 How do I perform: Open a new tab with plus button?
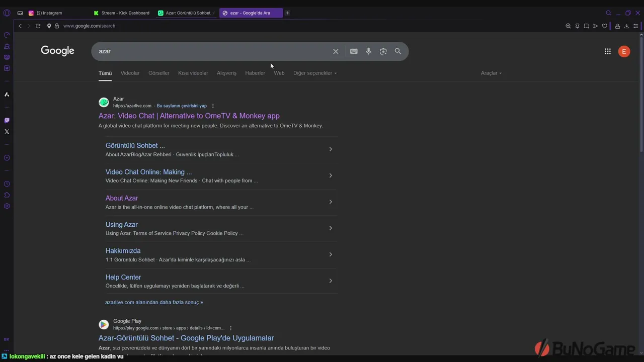[x=287, y=13]
